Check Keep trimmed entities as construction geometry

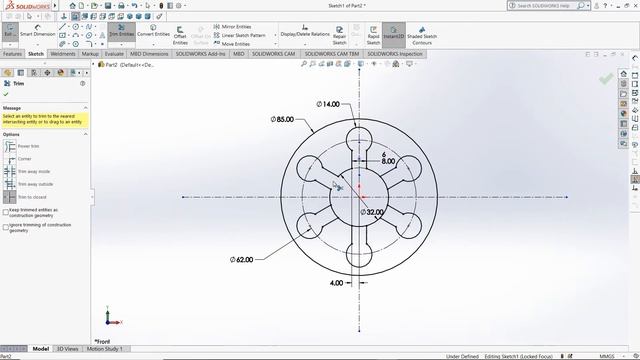click(6, 212)
